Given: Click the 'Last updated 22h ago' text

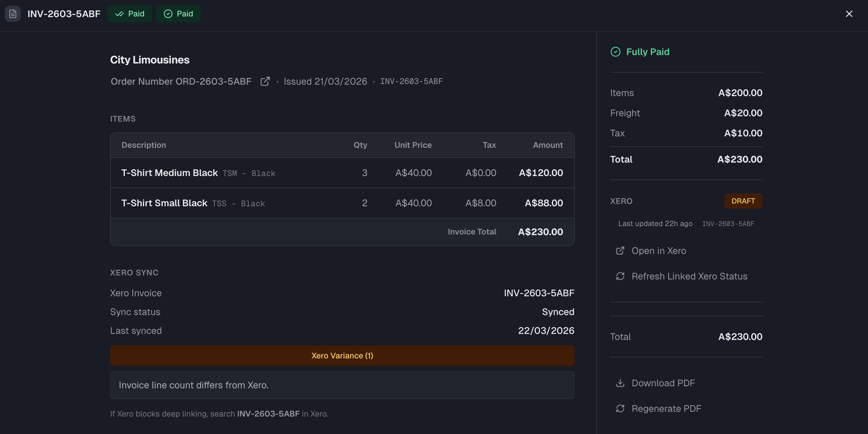Looking at the screenshot, I should pos(655,224).
